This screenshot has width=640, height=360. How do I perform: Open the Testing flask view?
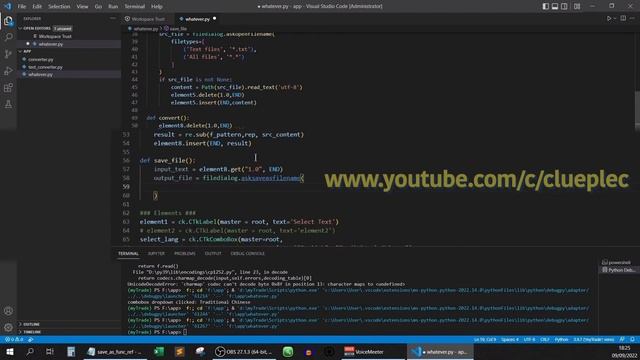click(8, 104)
